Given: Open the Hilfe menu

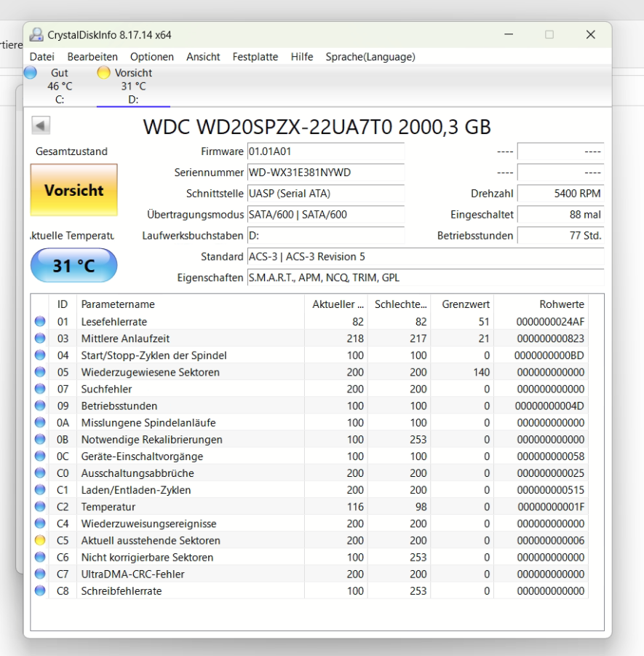Looking at the screenshot, I should coord(302,57).
